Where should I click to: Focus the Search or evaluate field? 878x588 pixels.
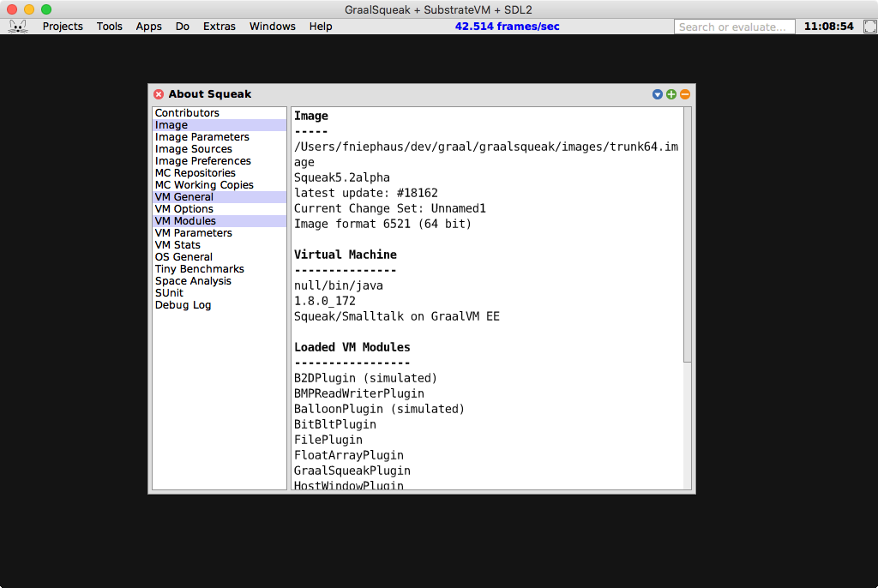(x=734, y=27)
